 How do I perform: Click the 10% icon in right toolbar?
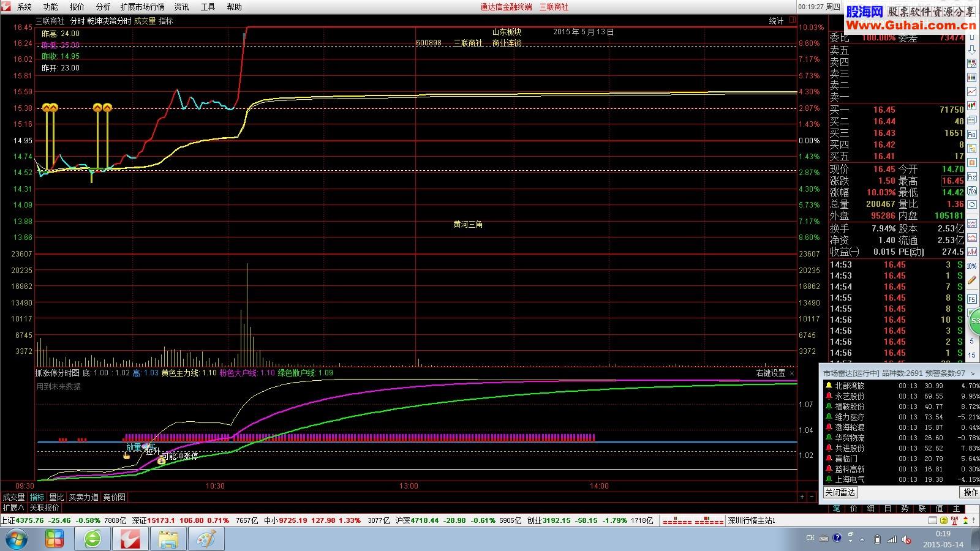click(x=972, y=266)
